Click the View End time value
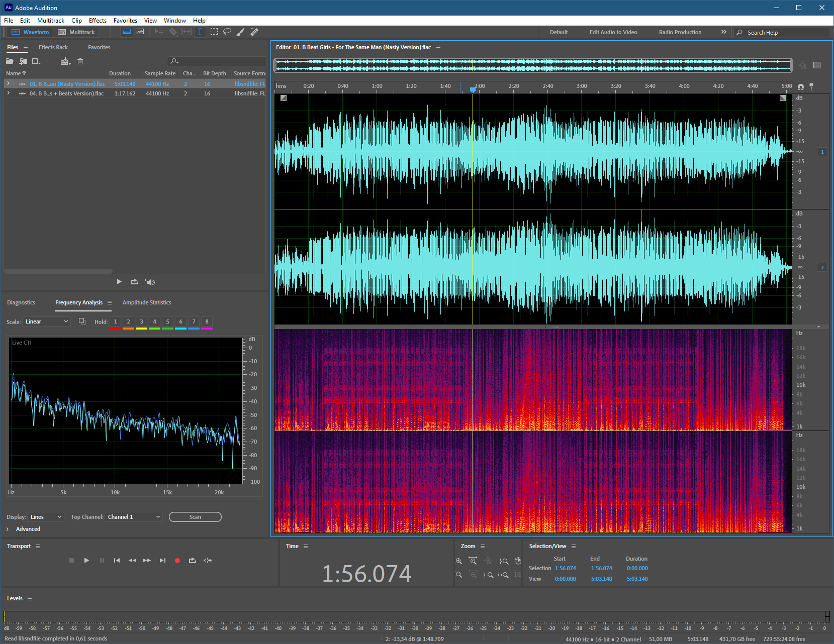 (602, 579)
